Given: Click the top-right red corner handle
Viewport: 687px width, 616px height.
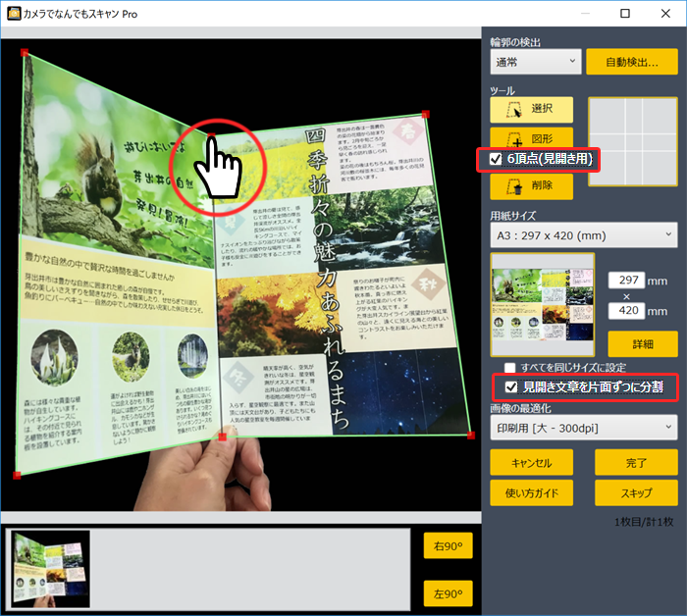Looking at the screenshot, I should click(424, 114).
